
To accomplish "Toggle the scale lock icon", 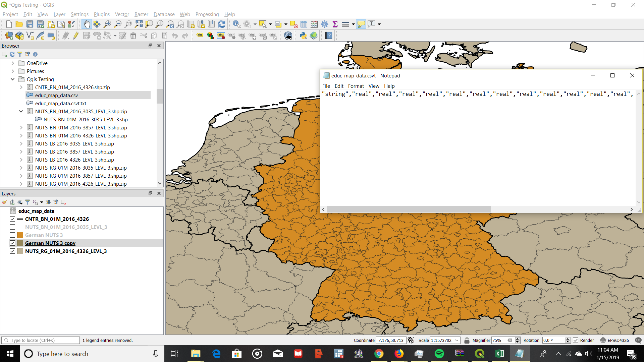I will click(x=467, y=340).
